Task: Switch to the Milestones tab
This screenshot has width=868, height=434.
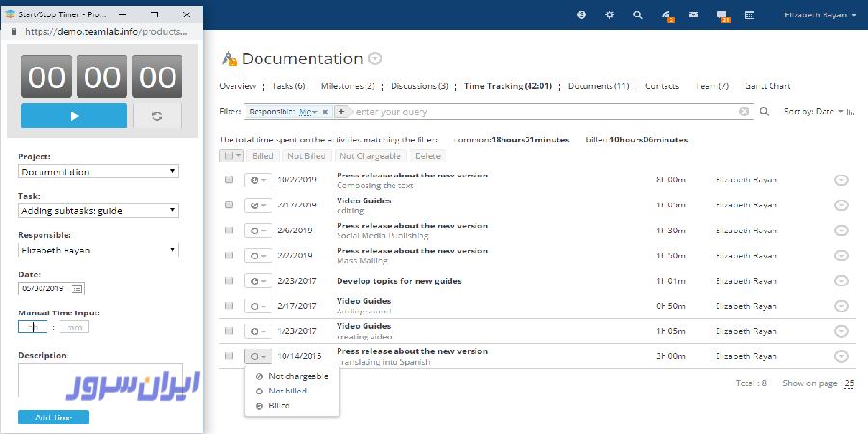Action: click(347, 86)
